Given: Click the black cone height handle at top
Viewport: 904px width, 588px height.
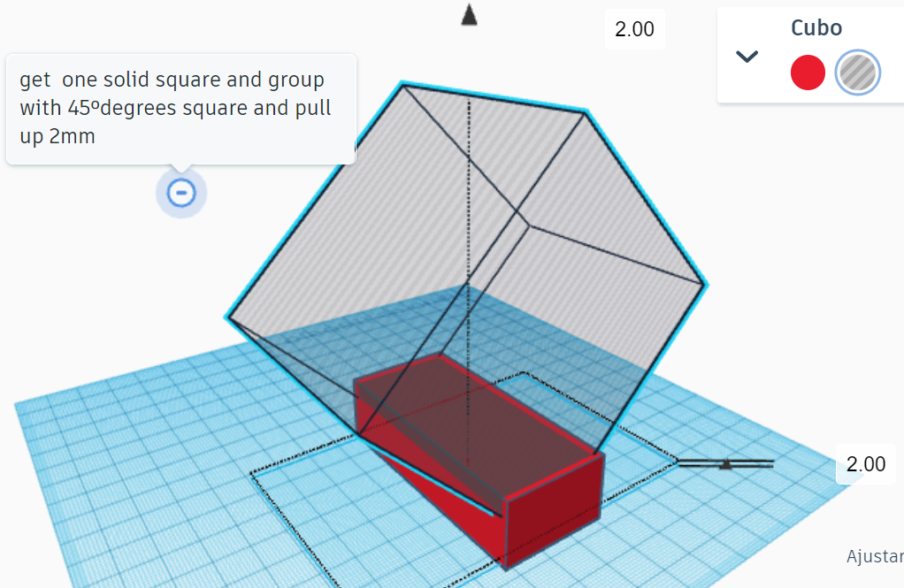Looking at the screenshot, I should (x=470, y=15).
